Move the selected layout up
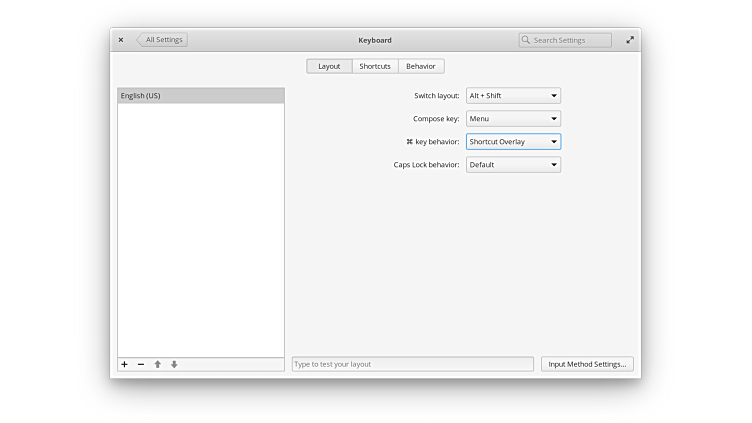The image size is (752, 423). (157, 365)
